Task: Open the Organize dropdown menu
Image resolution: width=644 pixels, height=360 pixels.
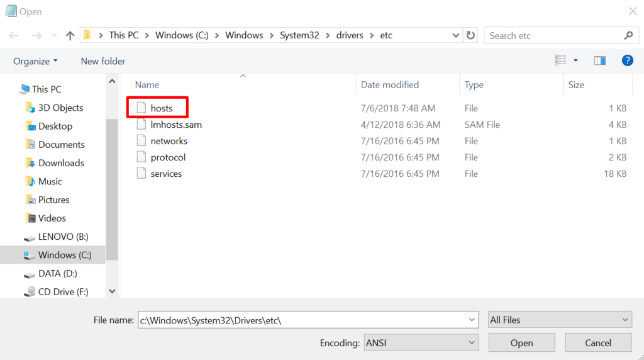Action: 35,61
